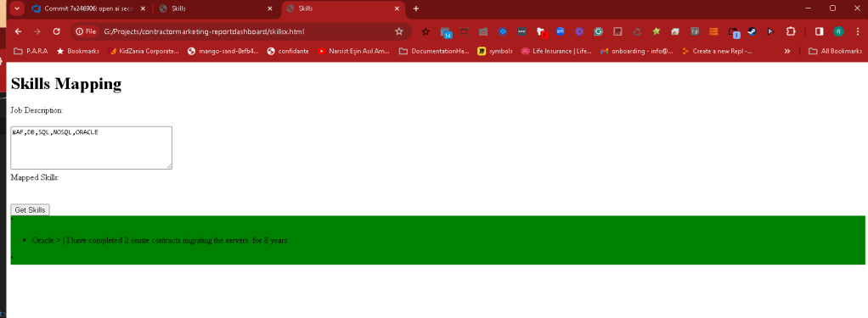Click the Job Description text area

92,148
